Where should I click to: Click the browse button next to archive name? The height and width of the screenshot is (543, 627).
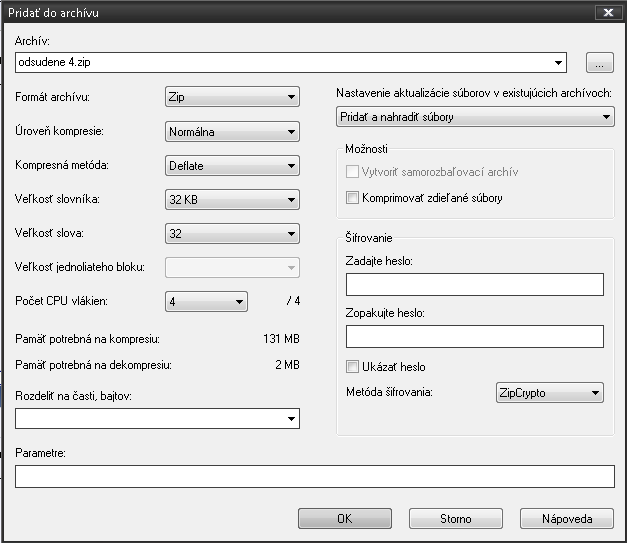point(599,63)
